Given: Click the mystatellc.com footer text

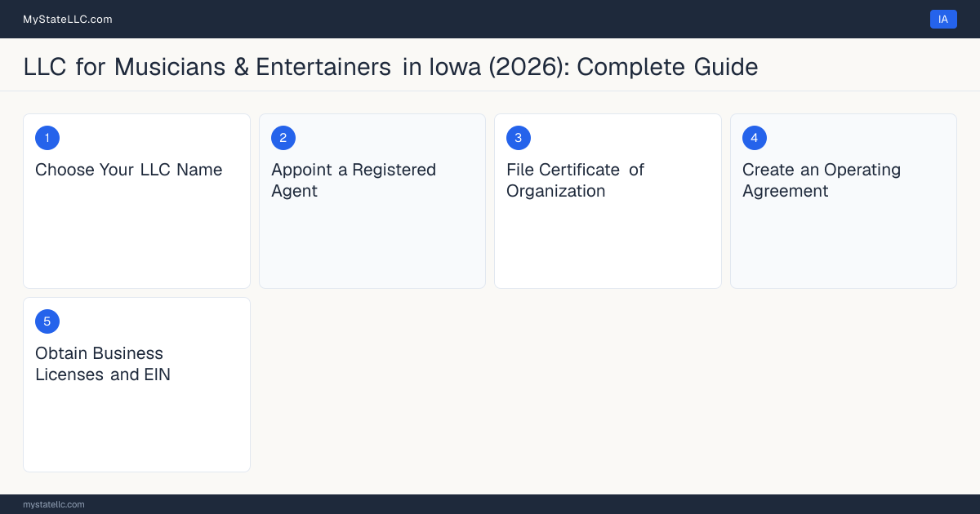Looking at the screenshot, I should pos(54,504).
